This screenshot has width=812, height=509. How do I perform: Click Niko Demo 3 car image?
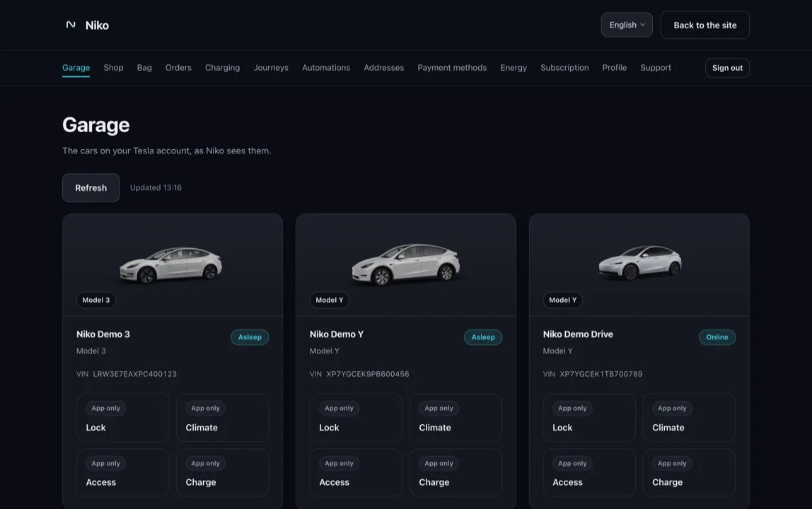(x=171, y=264)
